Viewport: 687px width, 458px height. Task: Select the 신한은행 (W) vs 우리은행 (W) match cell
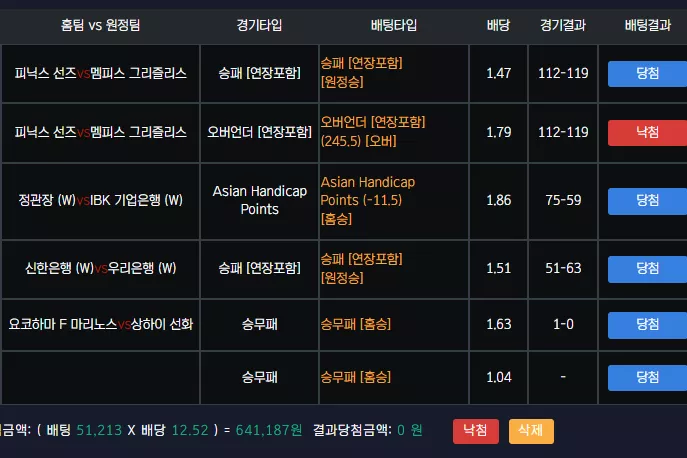point(100,269)
